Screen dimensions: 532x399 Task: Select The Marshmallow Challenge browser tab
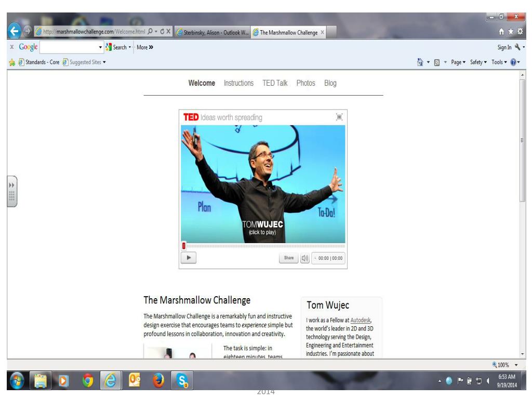coord(285,33)
